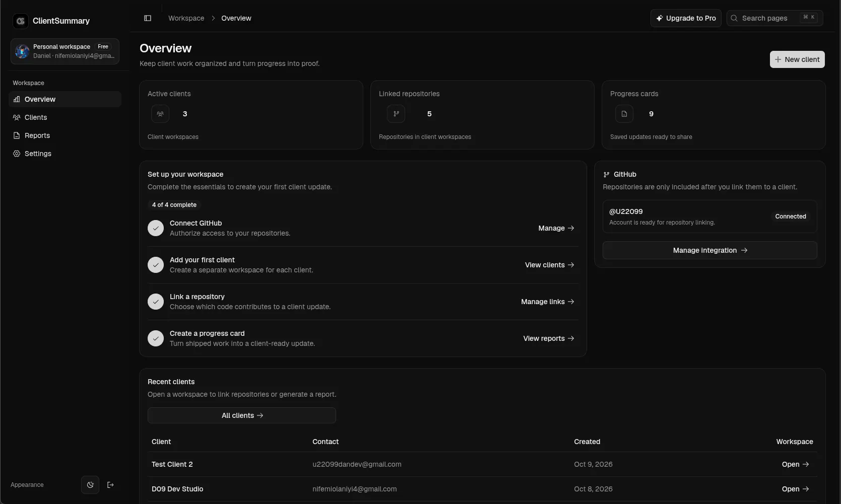This screenshot has width=841, height=504.
Task: Click the Manage integration button
Action: (710, 250)
